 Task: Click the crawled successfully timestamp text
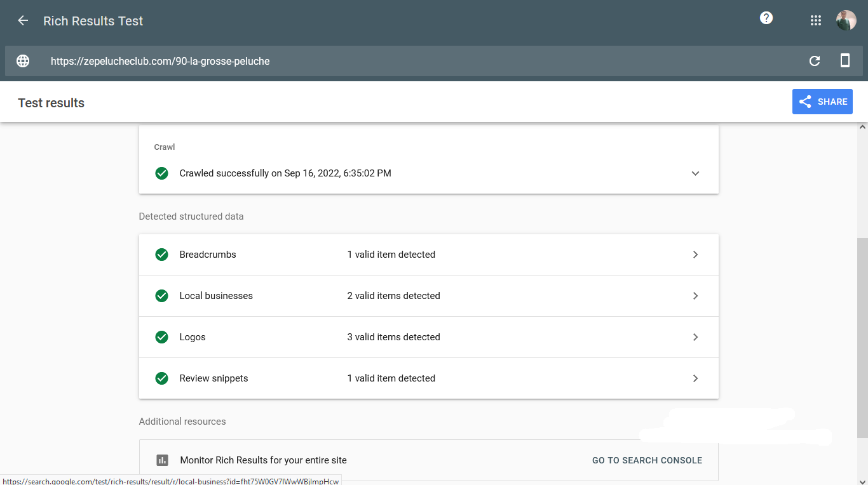click(285, 173)
